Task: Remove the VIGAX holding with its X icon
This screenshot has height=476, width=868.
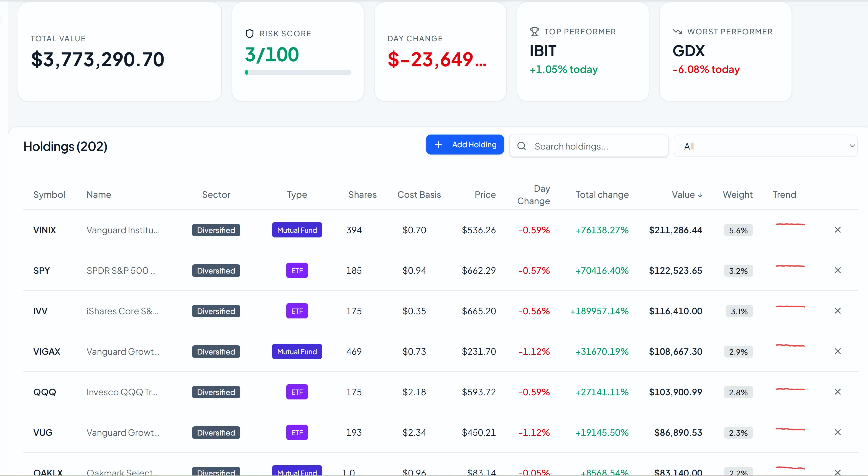Action: [x=837, y=351]
